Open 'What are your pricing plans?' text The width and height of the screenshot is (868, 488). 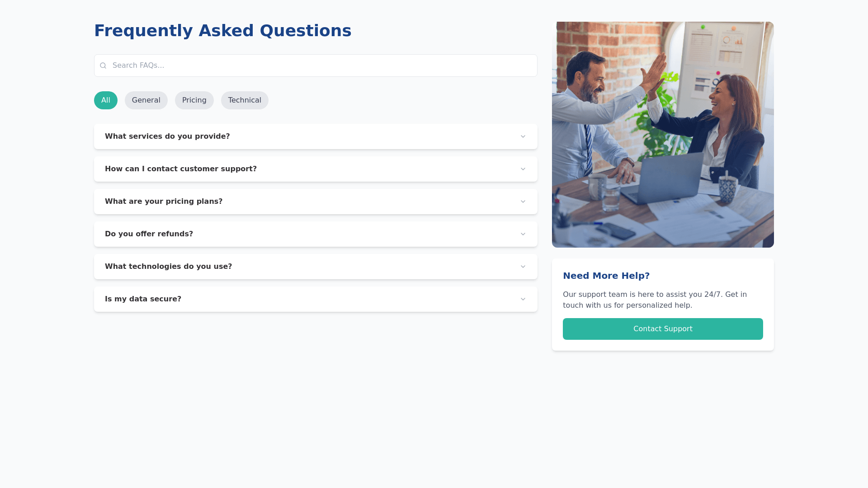coord(164,202)
